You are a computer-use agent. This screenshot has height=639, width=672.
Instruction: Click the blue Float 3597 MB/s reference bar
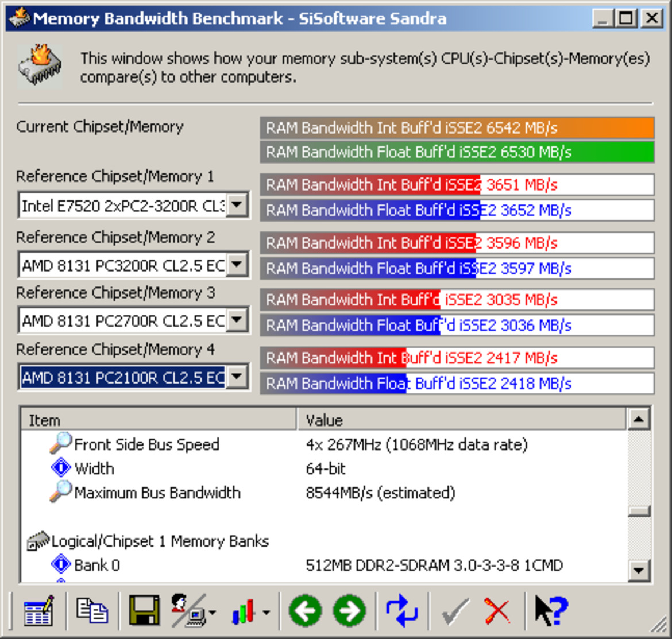pyautogui.click(x=457, y=269)
